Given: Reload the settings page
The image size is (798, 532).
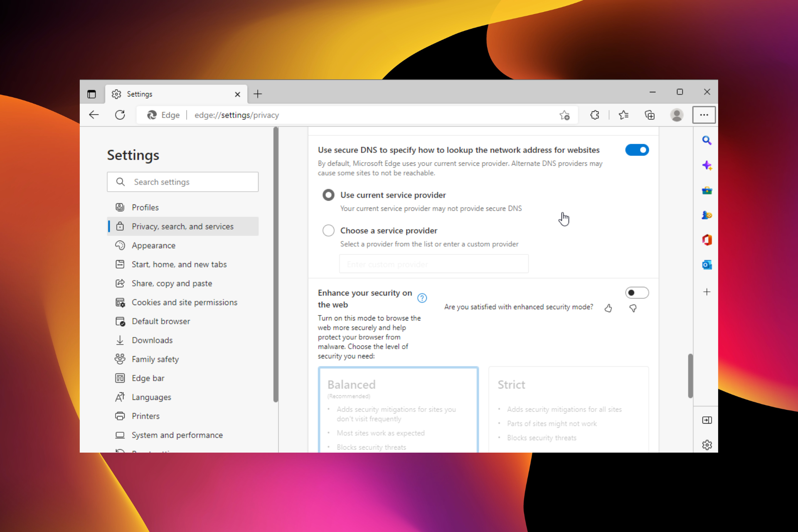Looking at the screenshot, I should [120, 115].
